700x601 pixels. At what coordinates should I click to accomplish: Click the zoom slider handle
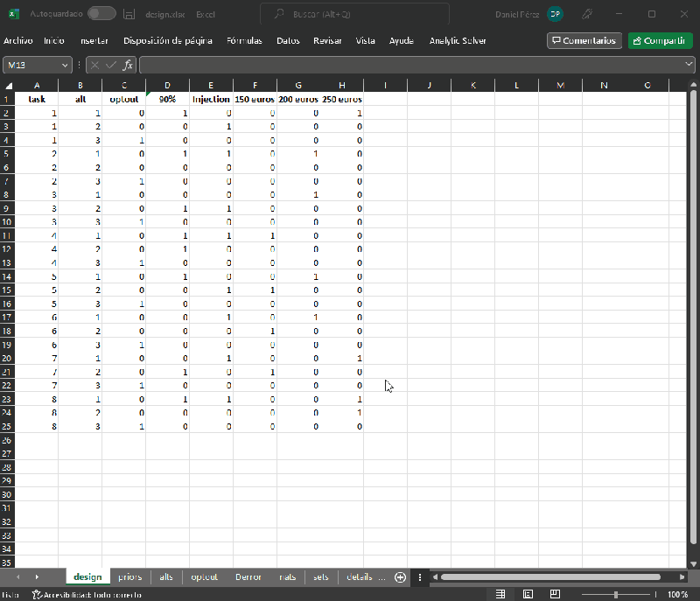coord(616,594)
